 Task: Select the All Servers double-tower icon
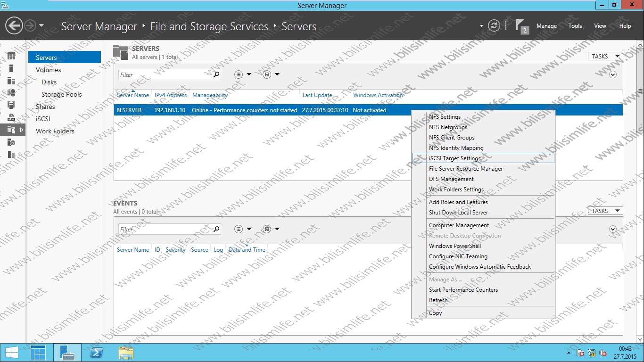[x=11, y=81]
